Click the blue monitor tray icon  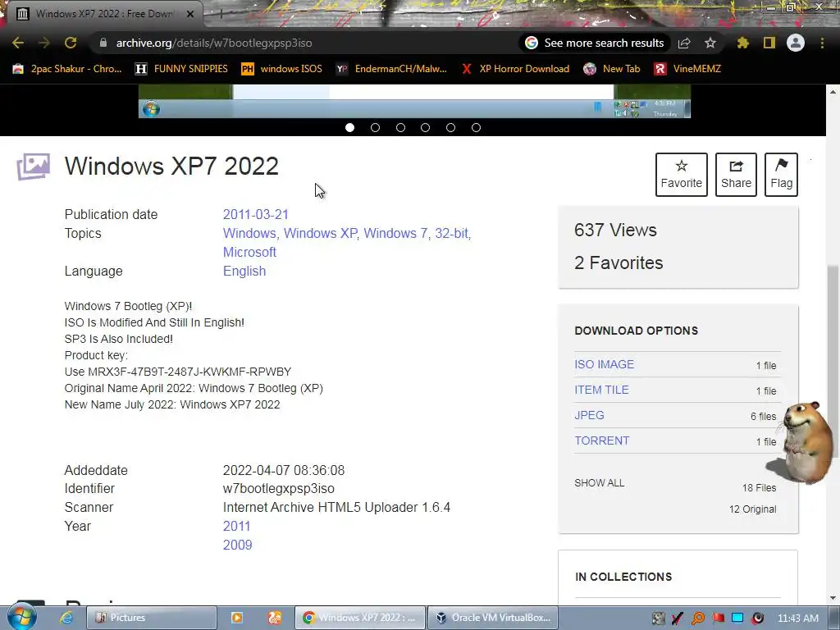[737, 619]
